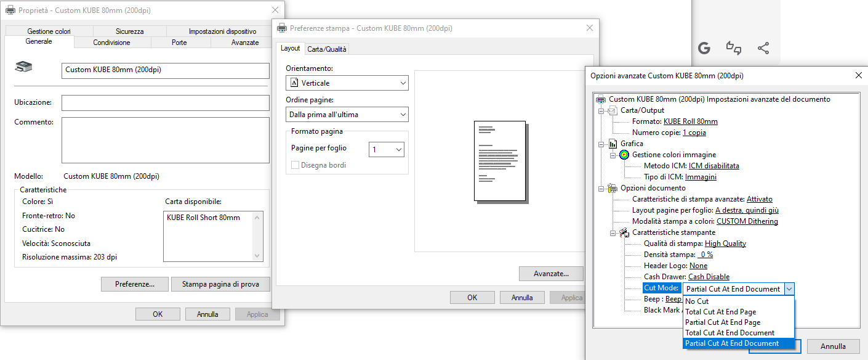
Task: Click the A destra, quindi giù link
Action: 747,210
